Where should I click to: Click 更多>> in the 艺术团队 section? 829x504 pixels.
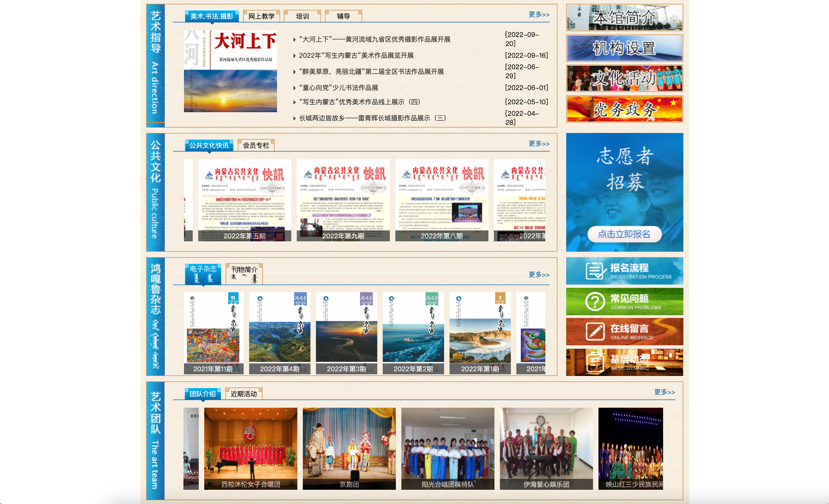pos(664,392)
